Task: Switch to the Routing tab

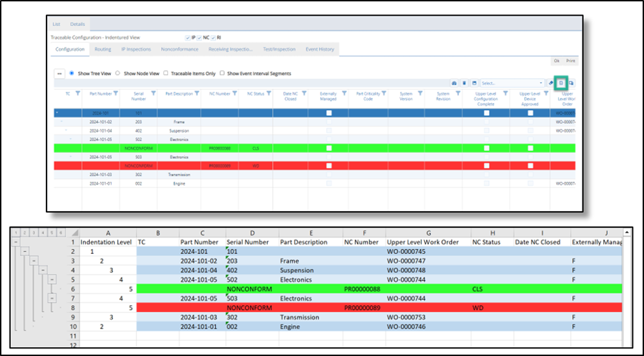Action: click(103, 49)
